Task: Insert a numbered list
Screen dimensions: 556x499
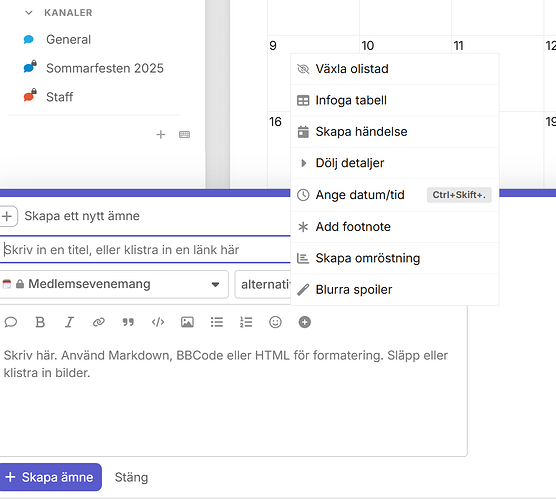Action: click(246, 322)
